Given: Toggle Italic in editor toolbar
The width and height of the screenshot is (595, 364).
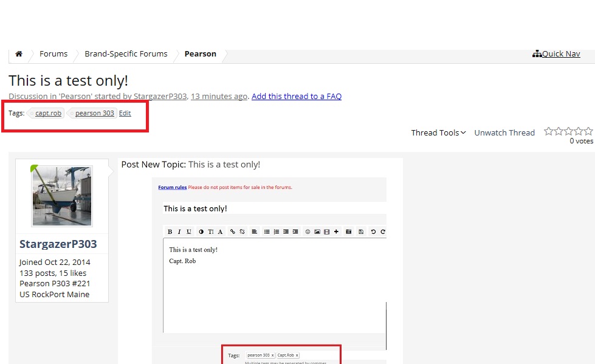Looking at the screenshot, I should pos(179,232).
